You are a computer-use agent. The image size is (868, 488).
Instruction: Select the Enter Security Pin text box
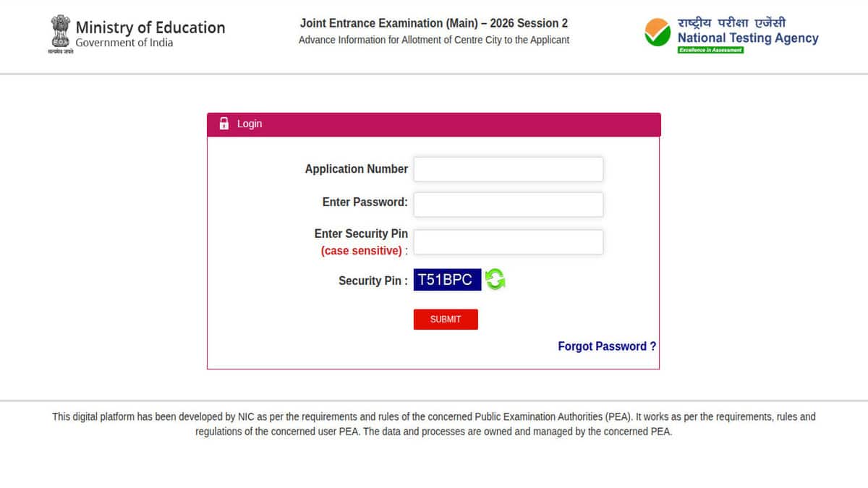pos(508,242)
